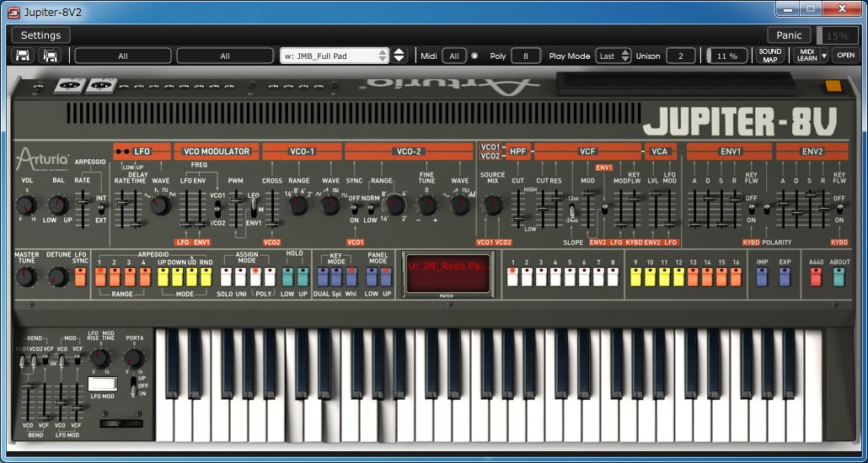Select arpeggio RND mode button
868x463 pixels.
pyautogui.click(x=206, y=277)
